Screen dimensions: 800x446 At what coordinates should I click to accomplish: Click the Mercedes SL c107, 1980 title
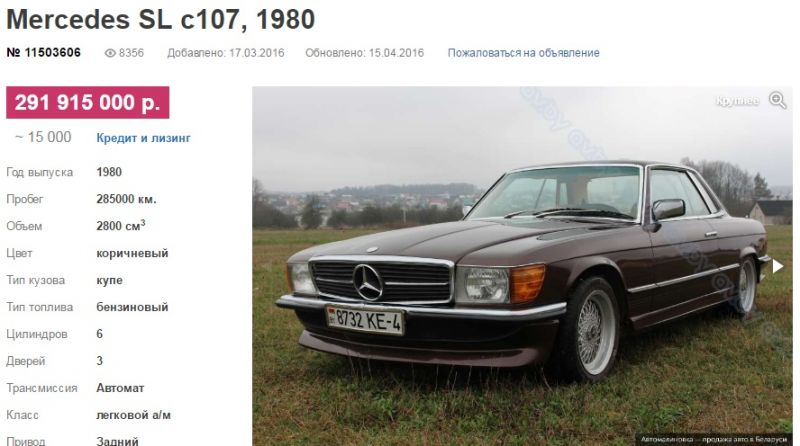(161, 20)
